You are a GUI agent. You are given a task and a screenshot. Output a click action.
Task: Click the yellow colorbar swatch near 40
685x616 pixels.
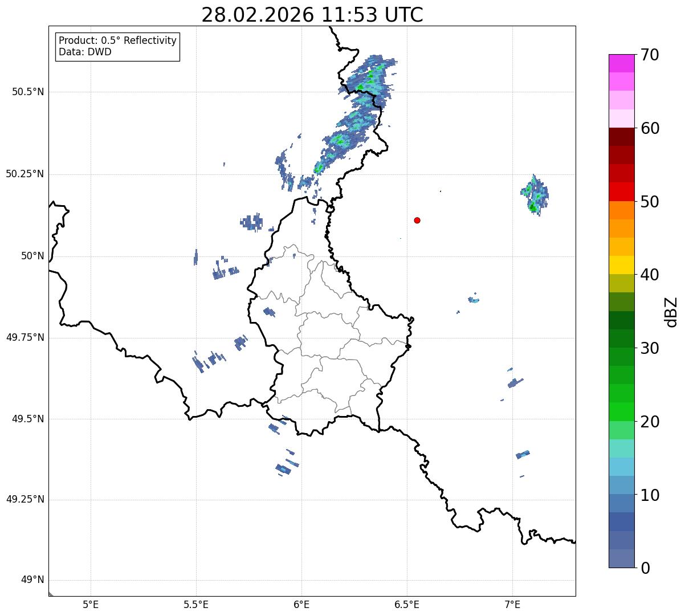621,265
